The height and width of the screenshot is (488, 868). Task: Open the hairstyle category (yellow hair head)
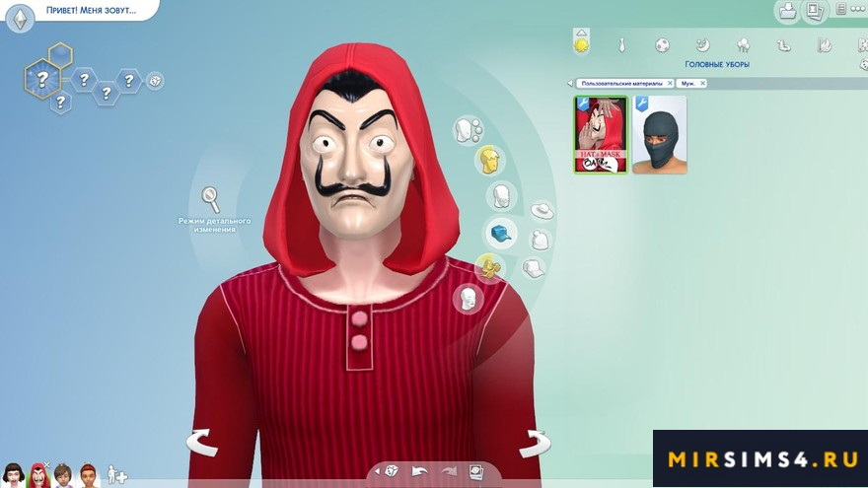coord(490,161)
